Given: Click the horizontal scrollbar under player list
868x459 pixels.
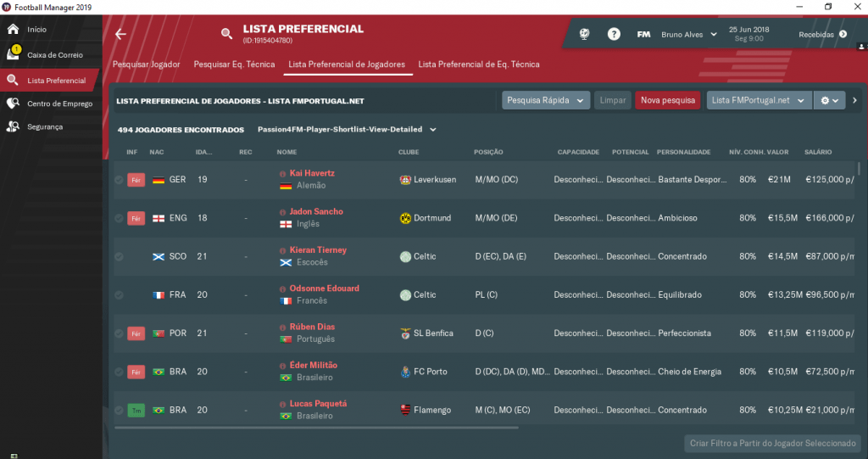Looking at the screenshot, I should 317,428.
